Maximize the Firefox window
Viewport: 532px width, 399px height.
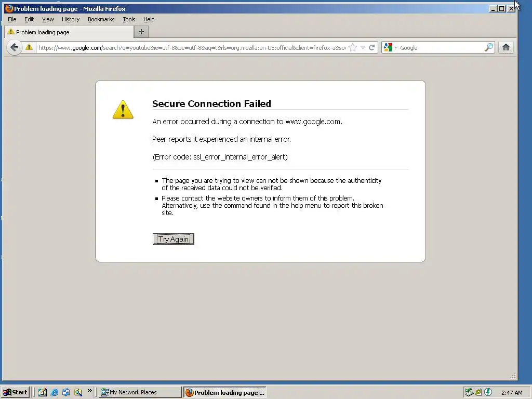click(x=502, y=9)
